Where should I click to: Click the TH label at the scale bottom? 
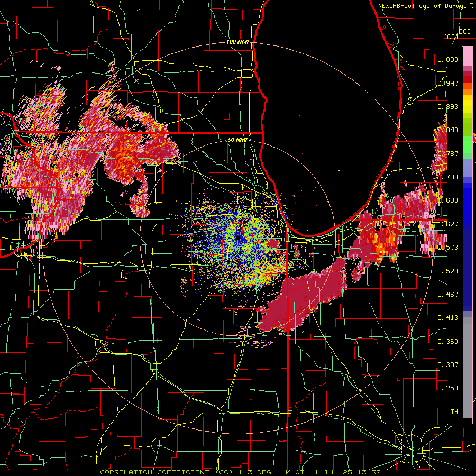pyautogui.click(x=454, y=412)
